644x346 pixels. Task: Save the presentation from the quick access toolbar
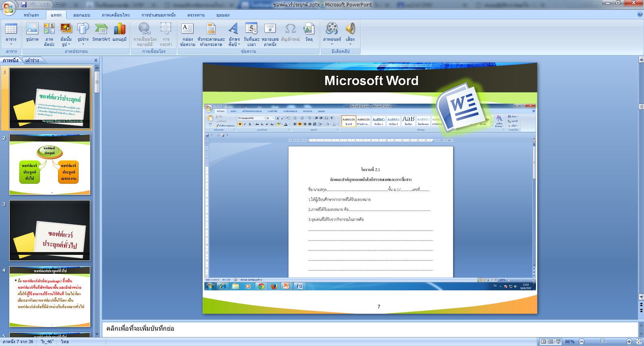[24, 4]
